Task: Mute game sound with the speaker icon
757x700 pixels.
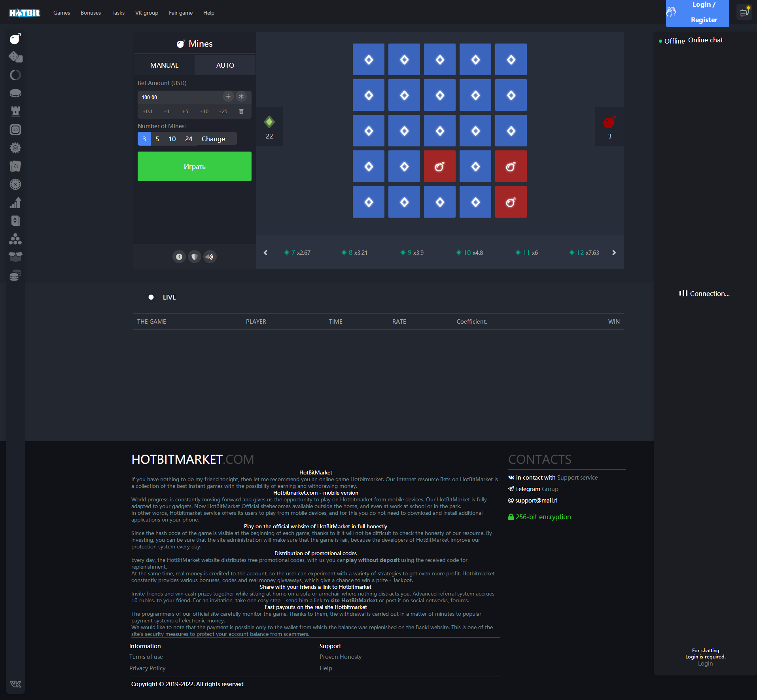Action: click(210, 257)
